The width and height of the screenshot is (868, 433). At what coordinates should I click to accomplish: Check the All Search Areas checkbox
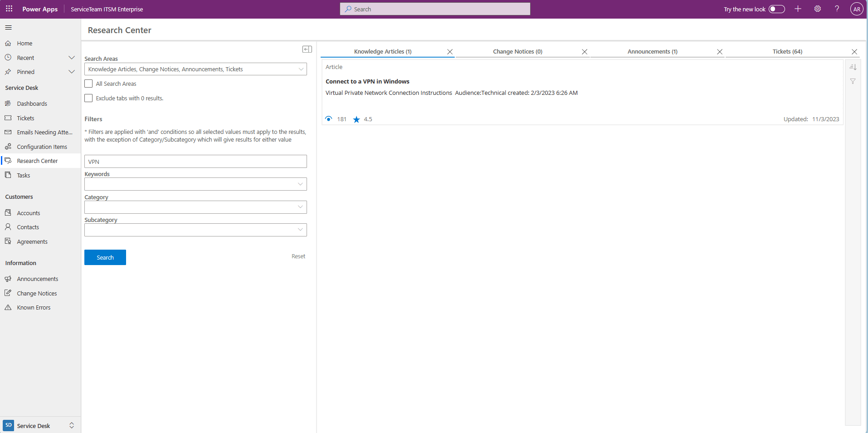88,84
